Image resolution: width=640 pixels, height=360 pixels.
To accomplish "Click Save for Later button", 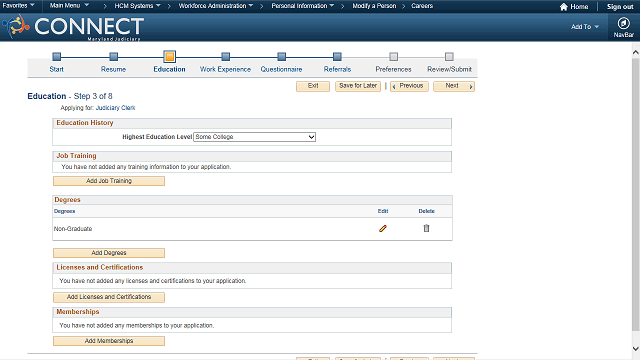I will [x=358, y=86].
